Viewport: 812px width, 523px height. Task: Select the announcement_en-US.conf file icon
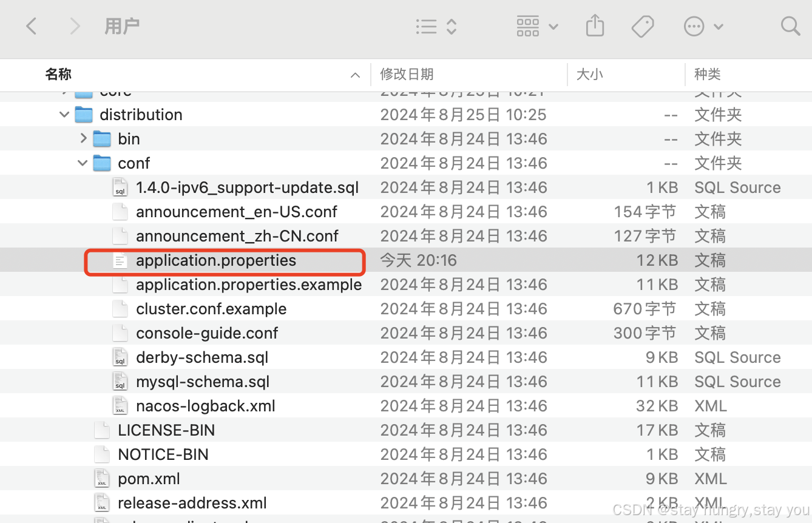pos(120,212)
